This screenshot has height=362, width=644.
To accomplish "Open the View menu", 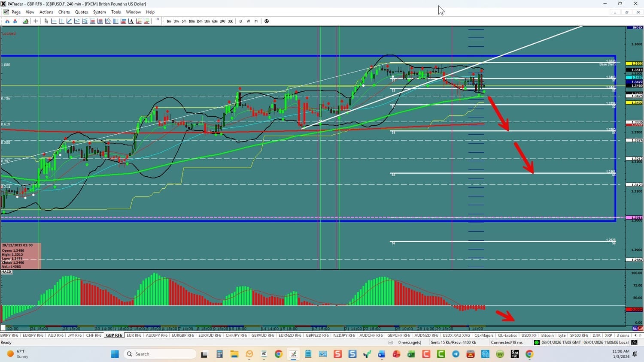I will (x=30, y=12).
